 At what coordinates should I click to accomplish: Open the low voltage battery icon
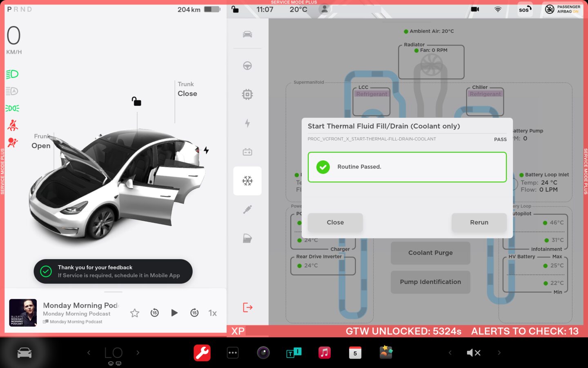pos(247,152)
